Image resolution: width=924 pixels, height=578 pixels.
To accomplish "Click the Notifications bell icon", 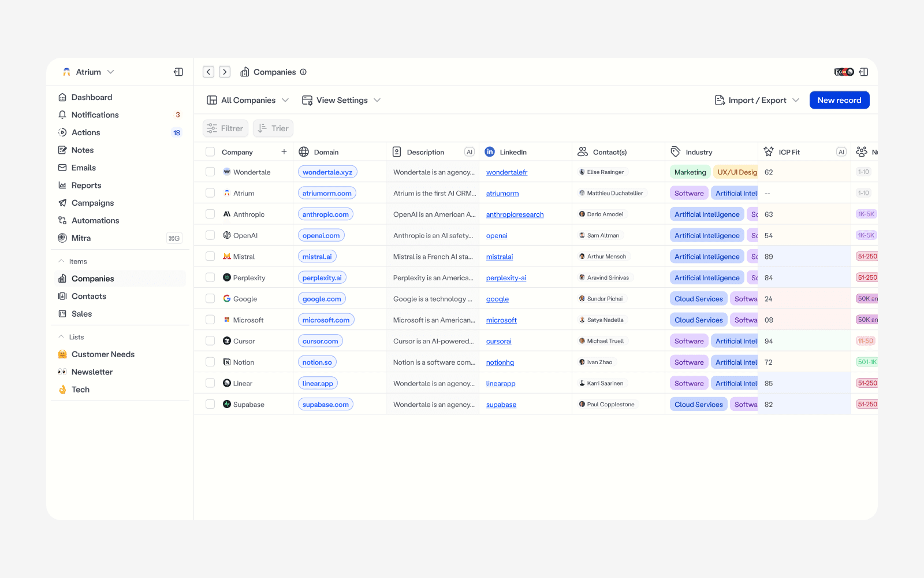I will (x=62, y=115).
